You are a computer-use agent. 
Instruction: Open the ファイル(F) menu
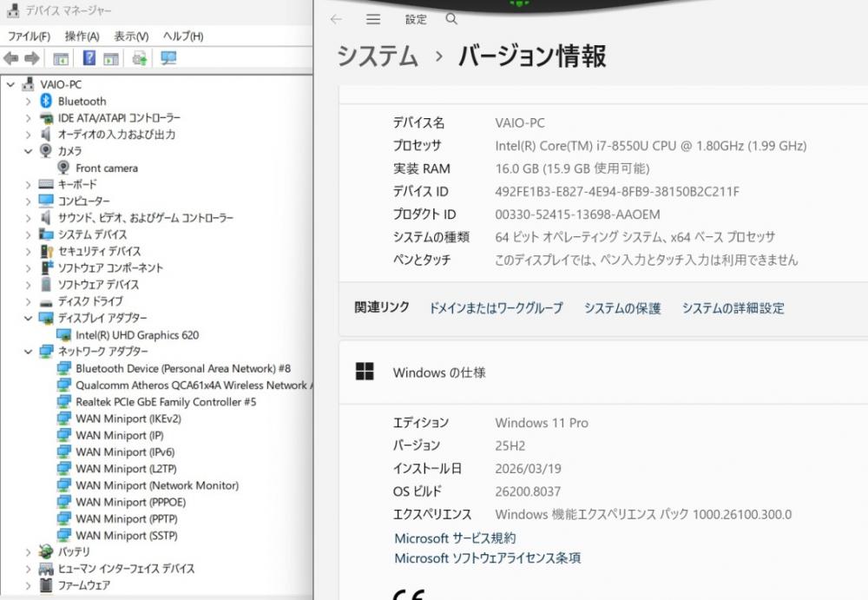[29, 36]
